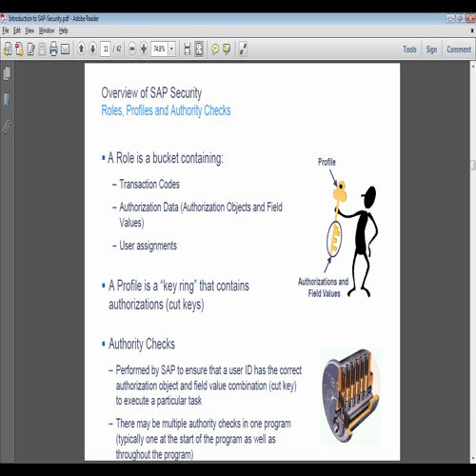
Task: Zoom in with the plus button
Action: pyautogui.click(x=144, y=49)
